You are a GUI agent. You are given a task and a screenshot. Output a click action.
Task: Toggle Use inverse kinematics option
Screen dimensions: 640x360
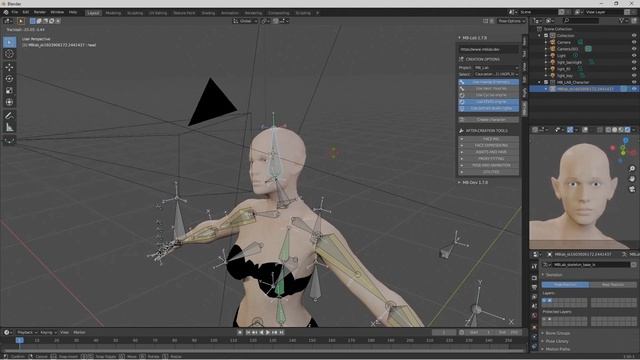tap(489, 82)
